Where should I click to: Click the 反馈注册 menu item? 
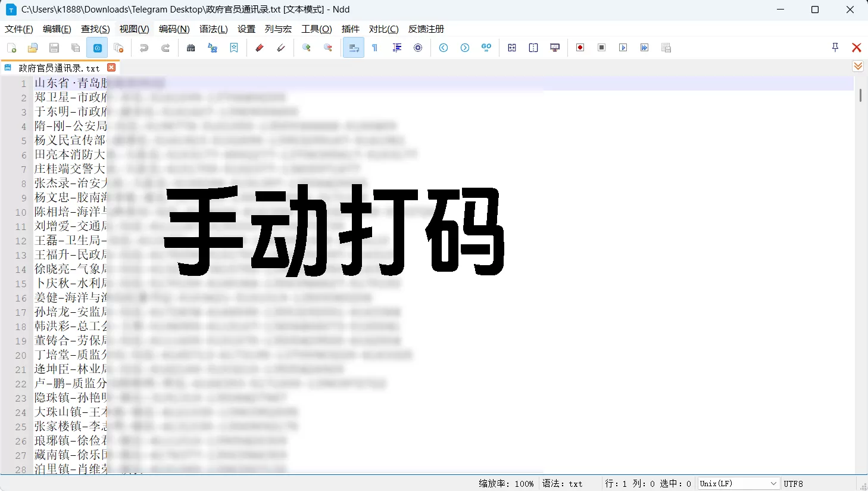(426, 29)
